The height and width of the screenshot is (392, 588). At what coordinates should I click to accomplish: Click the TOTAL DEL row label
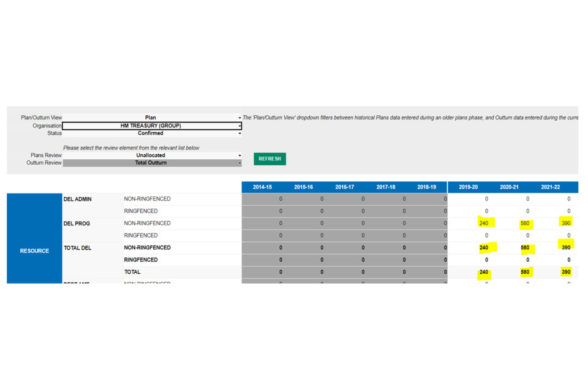click(x=78, y=248)
